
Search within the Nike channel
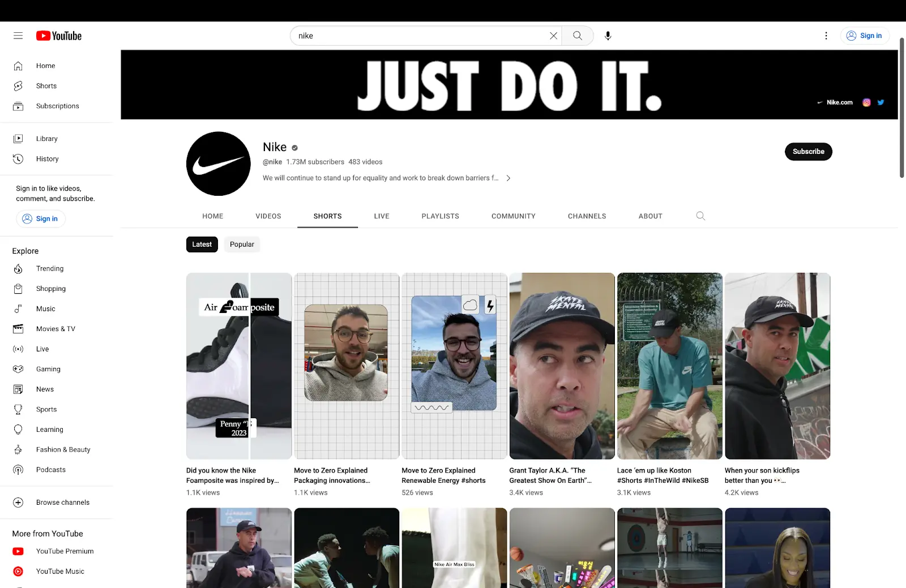[700, 216]
